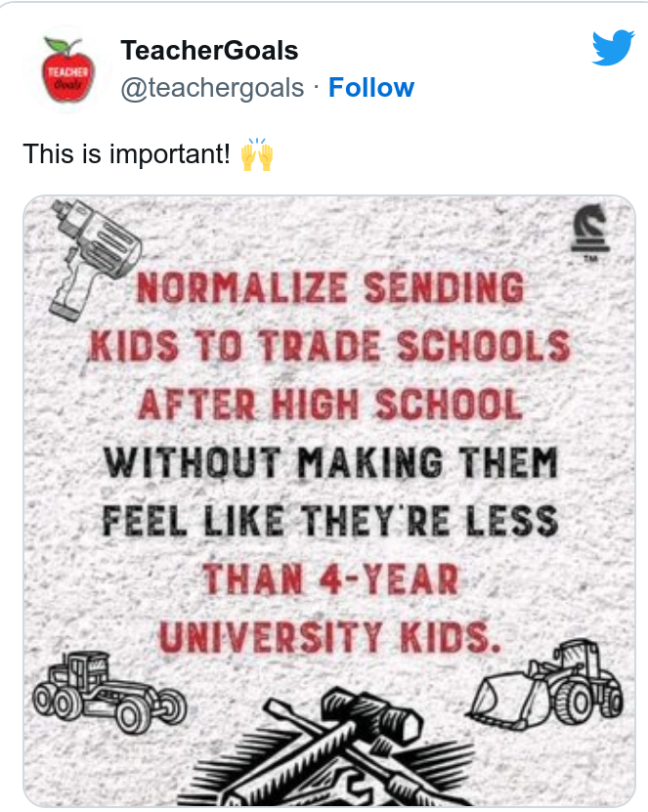Click the "FEEL LIKE THEY'RE LESS" line

coord(328,519)
